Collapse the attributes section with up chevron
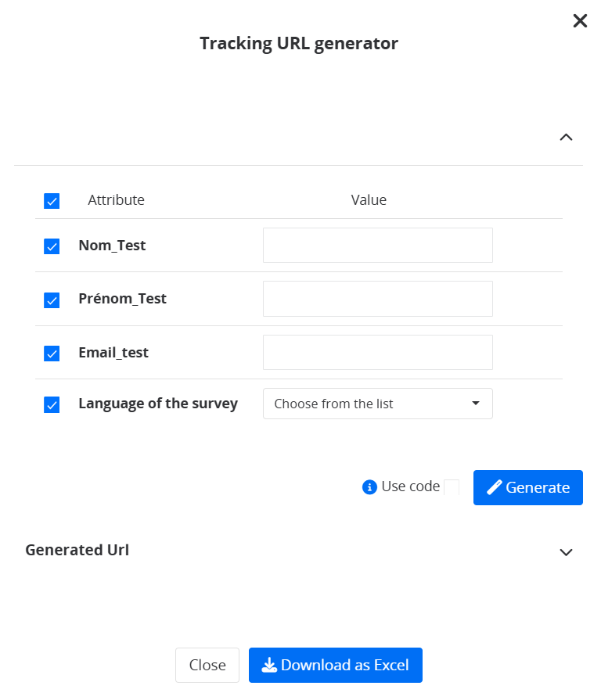 click(567, 138)
